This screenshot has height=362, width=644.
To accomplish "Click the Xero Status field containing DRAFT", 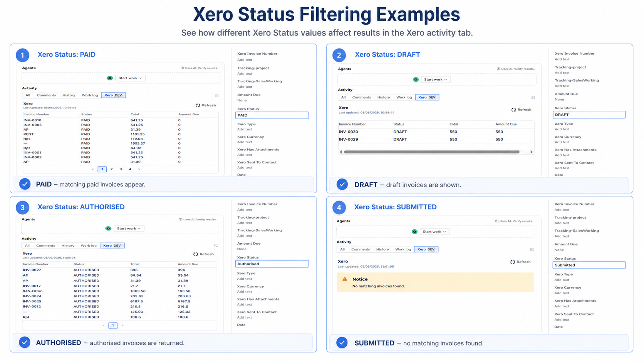I will [589, 115].
